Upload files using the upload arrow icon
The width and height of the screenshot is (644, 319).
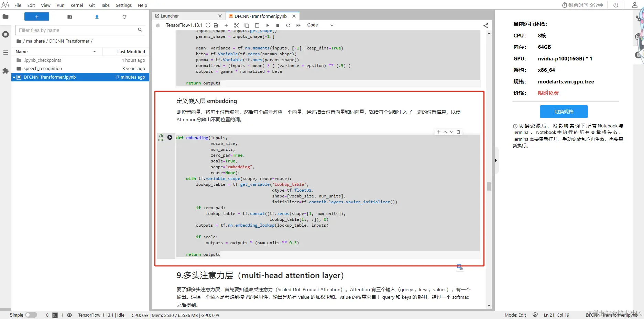pos(97,17)
